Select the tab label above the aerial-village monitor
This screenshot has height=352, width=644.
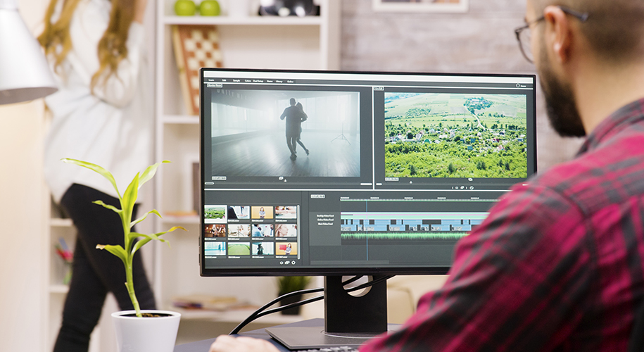click(x=379, y=89)
